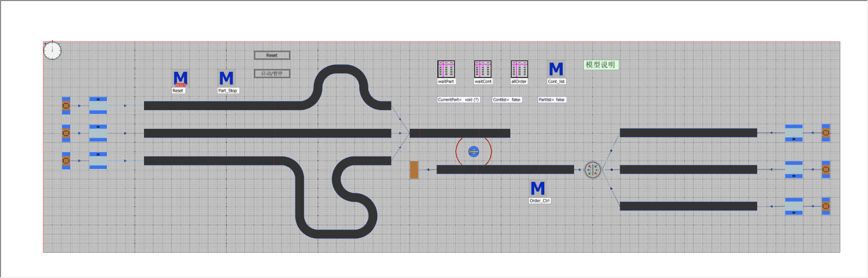Viewport: 868px width, 278px height.
Task: Click the 'Part_Stop' label text
Action: 228,91
